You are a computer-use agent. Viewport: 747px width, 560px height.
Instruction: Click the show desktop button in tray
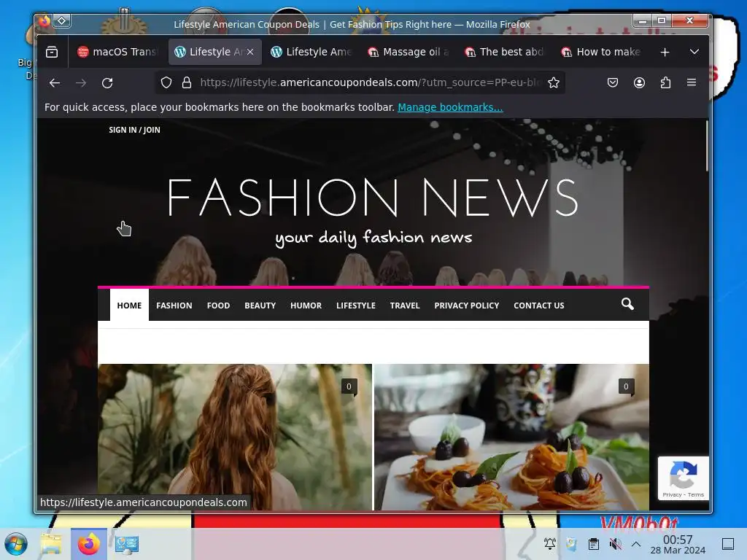click(x=728, y=544)
